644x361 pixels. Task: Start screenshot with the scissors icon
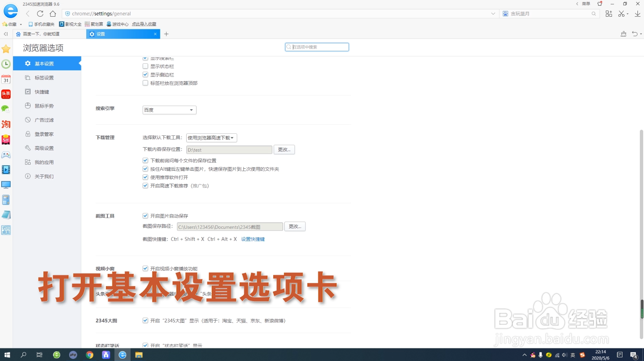pos(621,13)
